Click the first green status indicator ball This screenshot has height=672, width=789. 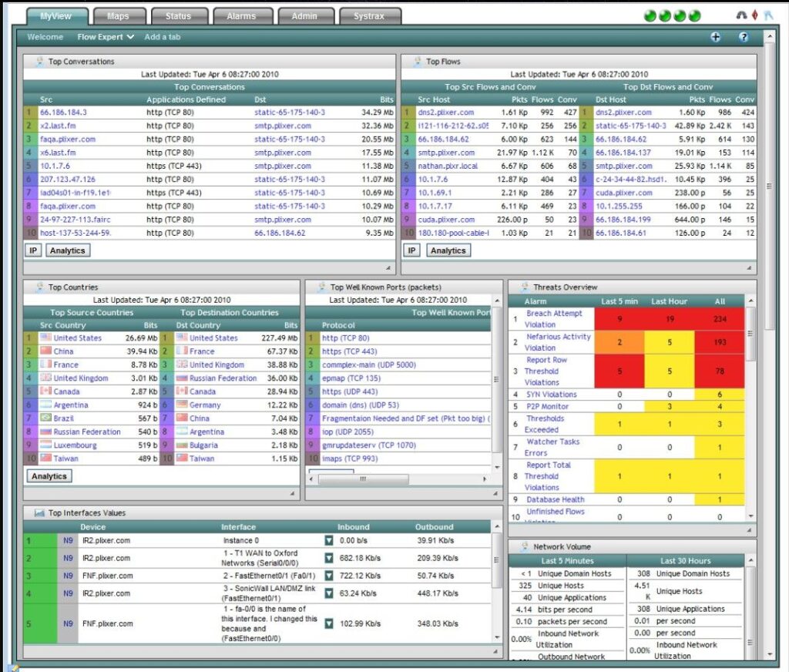pos(650,16)
